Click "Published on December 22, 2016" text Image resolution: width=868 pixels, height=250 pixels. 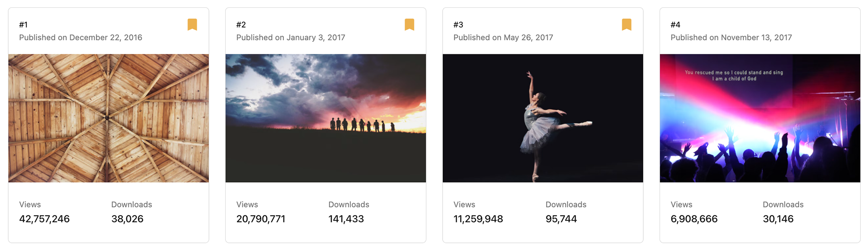80,38
